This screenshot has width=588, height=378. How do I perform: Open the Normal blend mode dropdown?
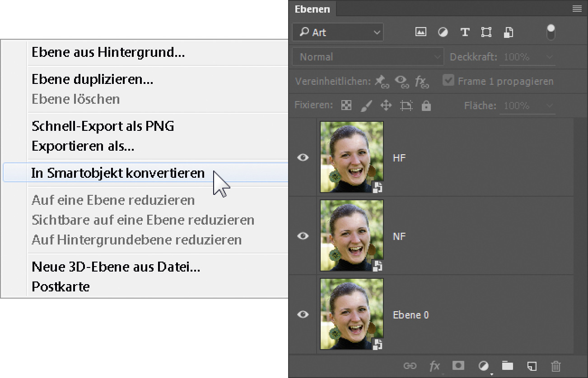[x=368, y=57]
